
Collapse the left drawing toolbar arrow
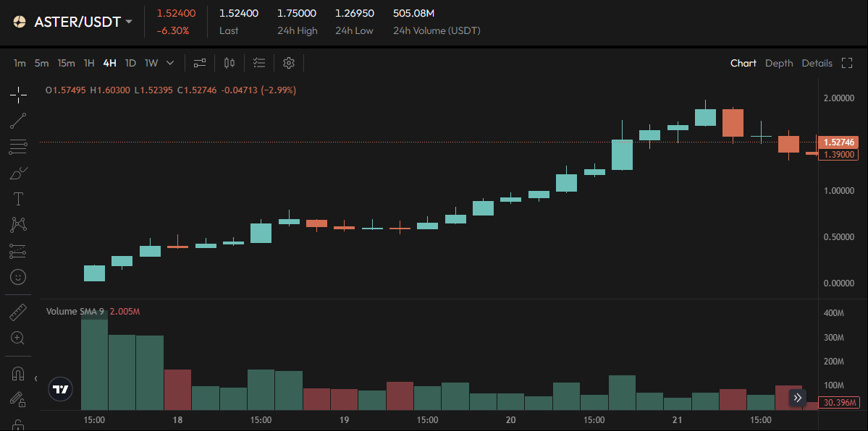click(x=35, y=378)
